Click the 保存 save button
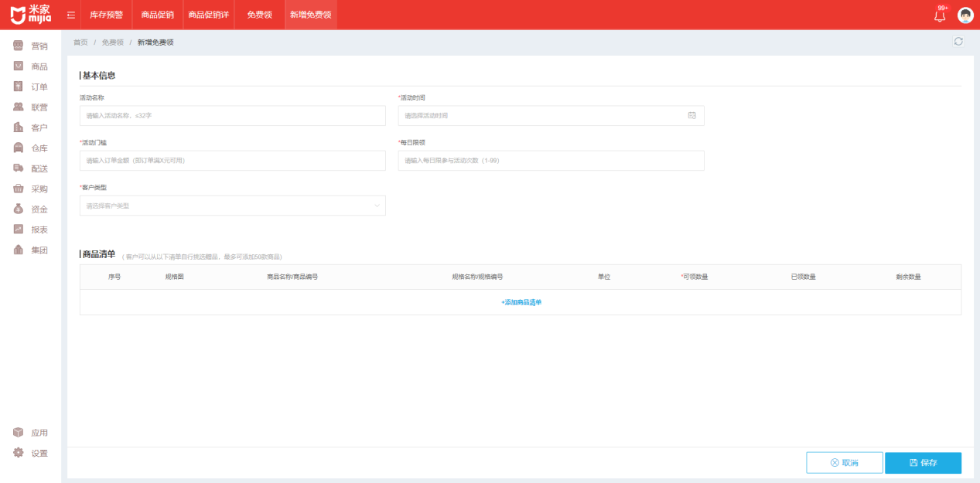The width and height of the screenshot is (980, 483). tap(923, 462)
